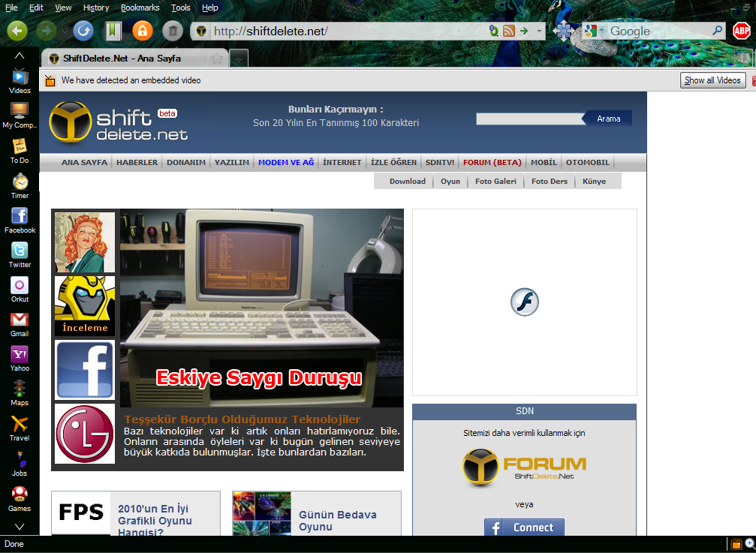
Task: Select the ShiftDelete.Net - Ana Sayfa tab
Action: pyautogui.click(x=135, y=59)
